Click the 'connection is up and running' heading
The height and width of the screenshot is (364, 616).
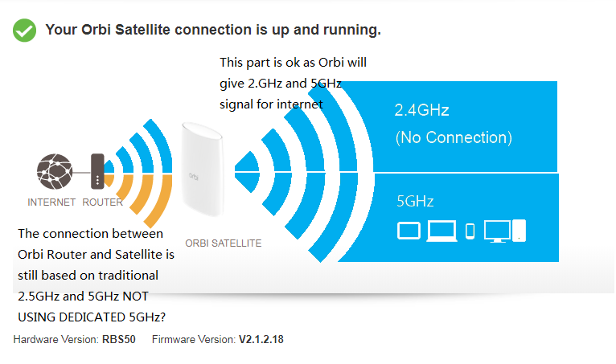tap(213, 30)
